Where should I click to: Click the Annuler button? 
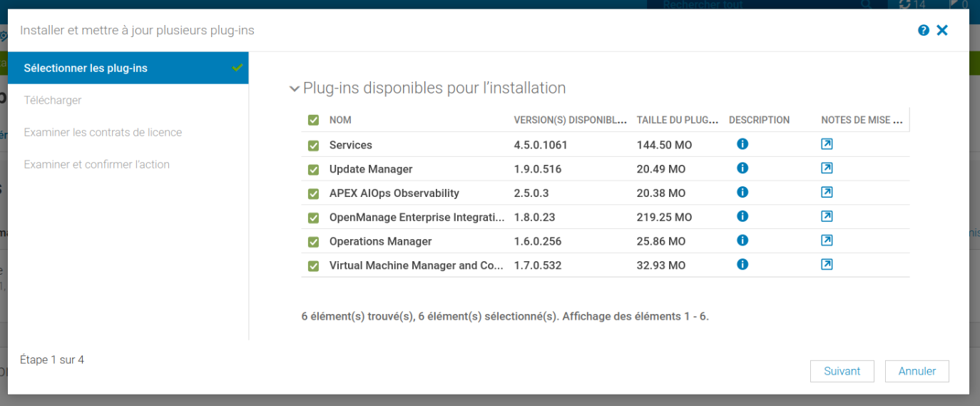tap(917, 371)
